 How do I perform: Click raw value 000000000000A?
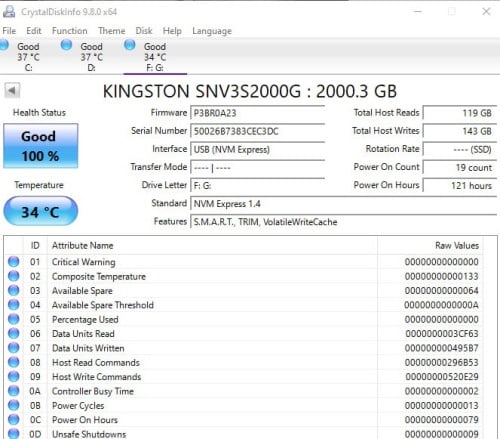pos(441,305)
